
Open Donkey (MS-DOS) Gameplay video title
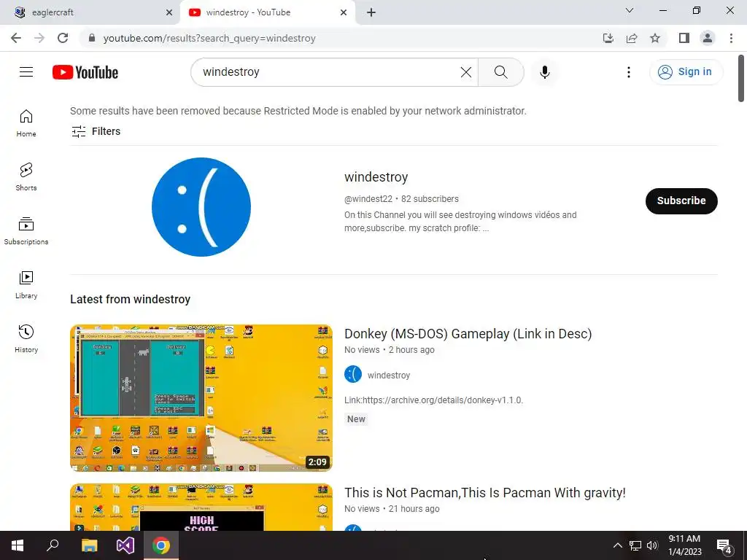(x=468, y=334)
